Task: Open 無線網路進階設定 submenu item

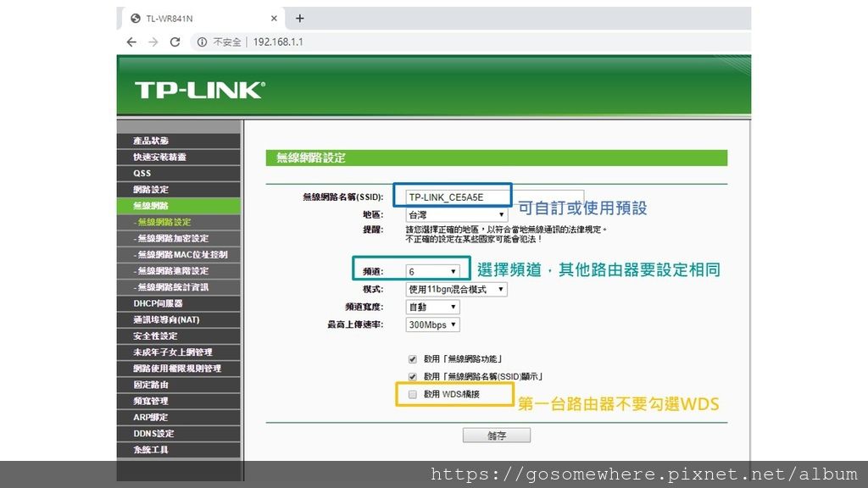Action: pos(179,270)
